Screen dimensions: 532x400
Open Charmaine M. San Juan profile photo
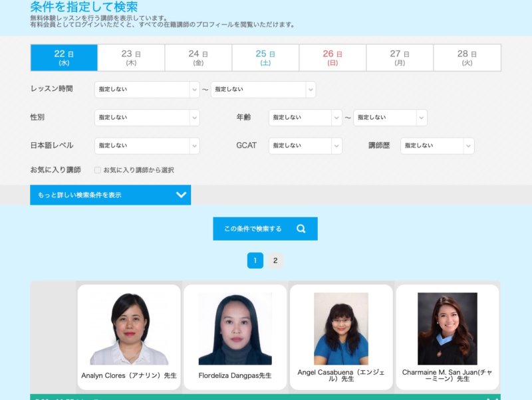pos(447,328)
